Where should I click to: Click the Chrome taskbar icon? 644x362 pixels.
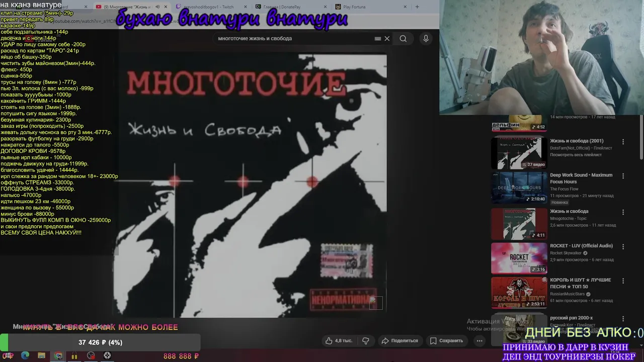58,355
